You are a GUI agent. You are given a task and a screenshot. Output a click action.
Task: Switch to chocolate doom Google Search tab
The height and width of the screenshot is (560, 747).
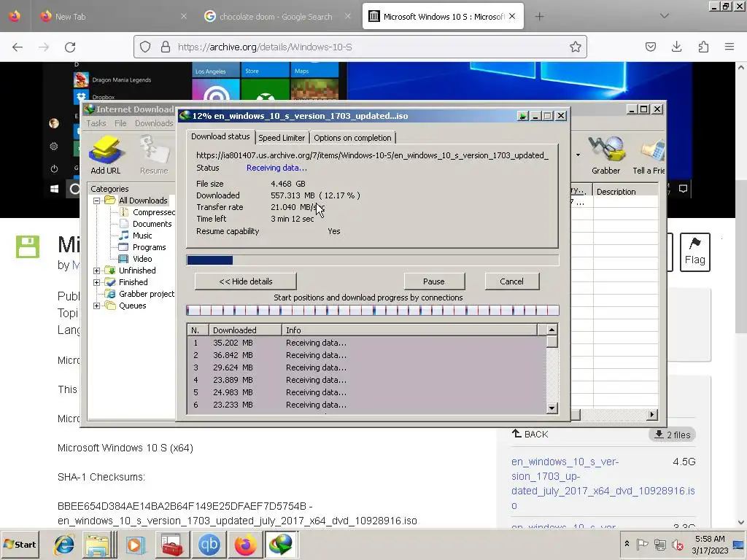click(276, 16)
